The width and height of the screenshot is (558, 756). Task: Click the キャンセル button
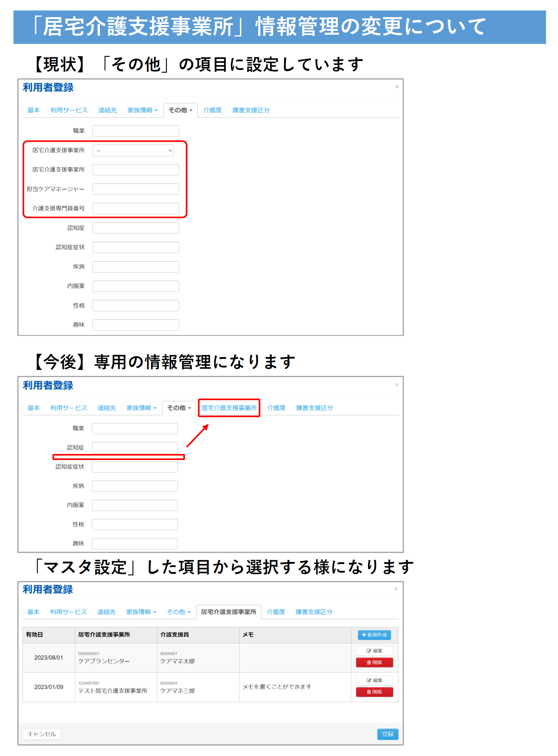pos(41,734)
